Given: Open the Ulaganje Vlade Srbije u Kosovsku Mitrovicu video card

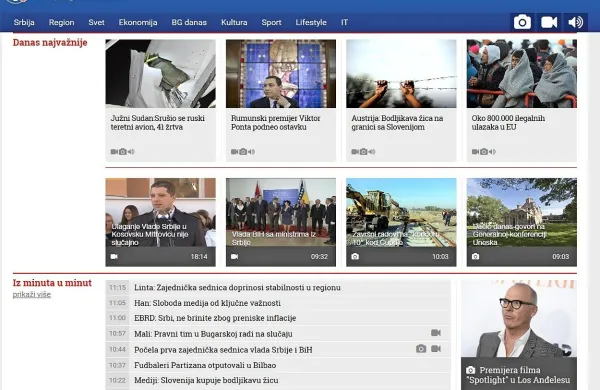Looking at the screenshot, I should click(x=160, y=222).
